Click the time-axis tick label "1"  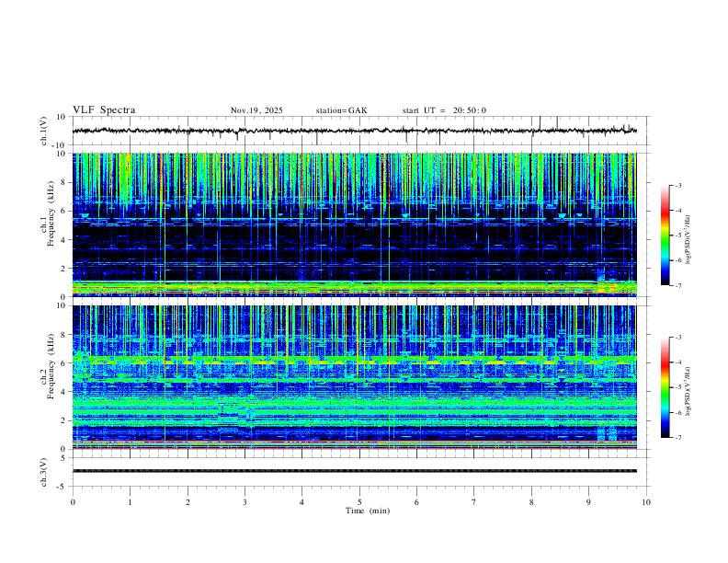[x=130, y=502]
